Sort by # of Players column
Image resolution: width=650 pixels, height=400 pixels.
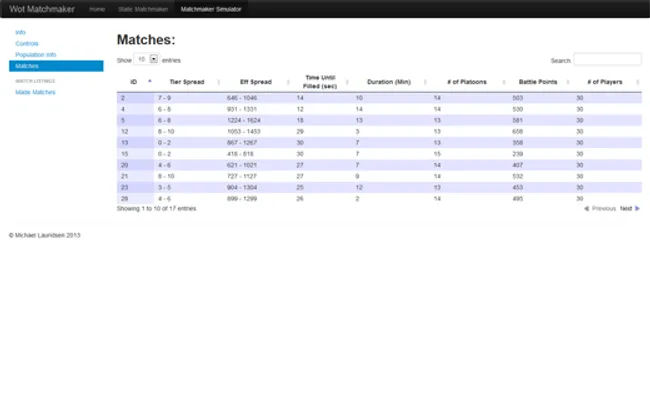[x=604, y=81]
